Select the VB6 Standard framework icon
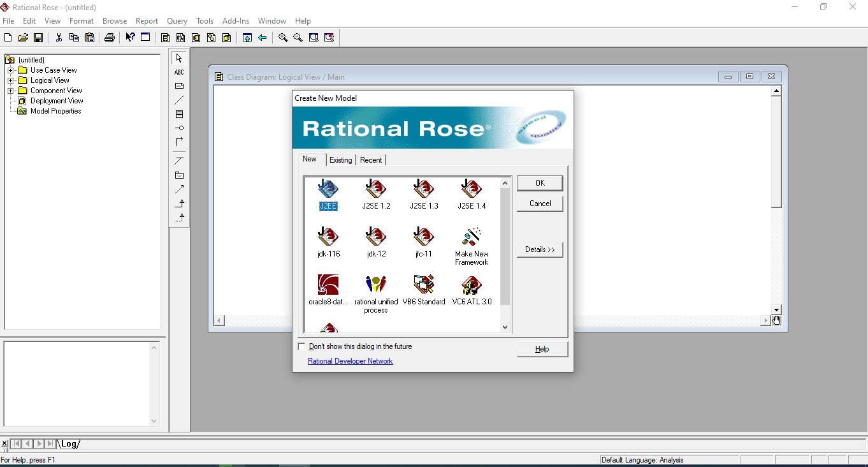 (x=424, y=290)
